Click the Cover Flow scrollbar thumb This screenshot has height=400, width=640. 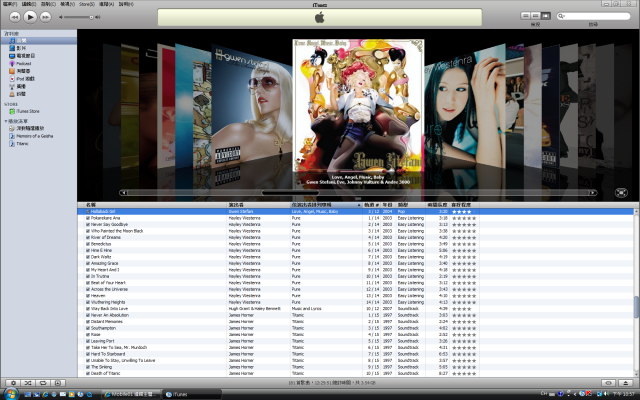coord(290,193)
